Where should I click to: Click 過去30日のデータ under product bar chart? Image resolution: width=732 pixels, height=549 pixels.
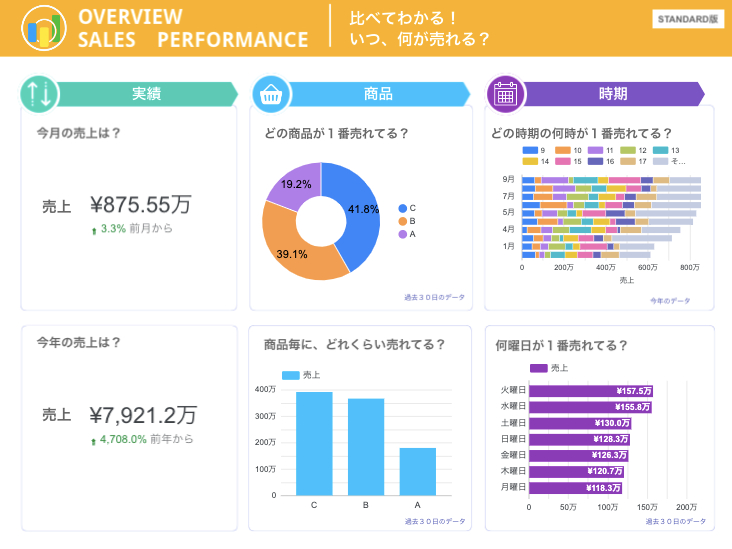(x=435, y=521)
